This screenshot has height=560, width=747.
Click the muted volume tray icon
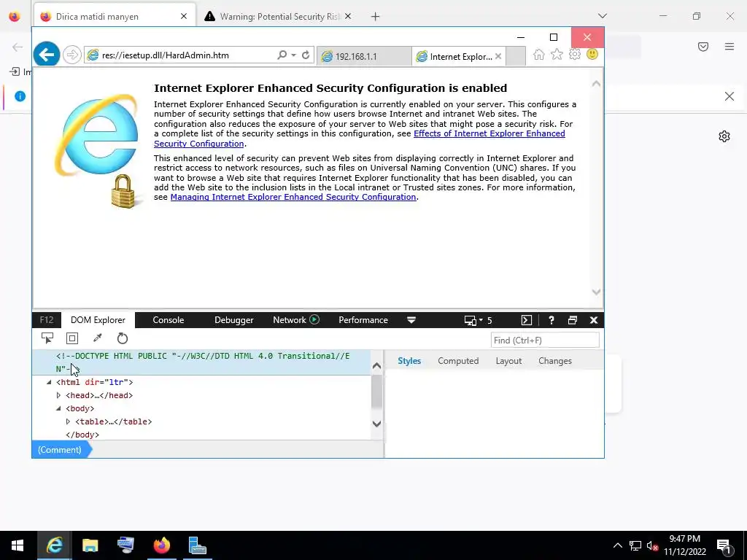(652, 545)
